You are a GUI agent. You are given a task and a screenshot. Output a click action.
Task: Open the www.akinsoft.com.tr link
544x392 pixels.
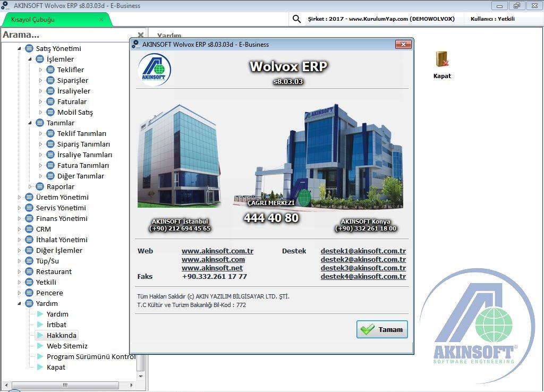click(x=217, y=251)
